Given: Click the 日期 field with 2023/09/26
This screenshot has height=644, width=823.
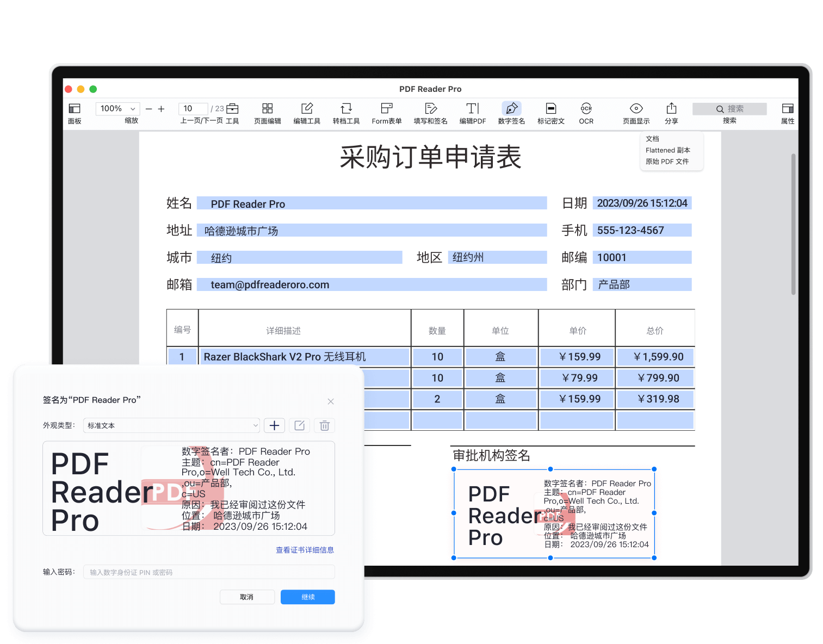Looking at the screenshot, I should click(642, 203).
